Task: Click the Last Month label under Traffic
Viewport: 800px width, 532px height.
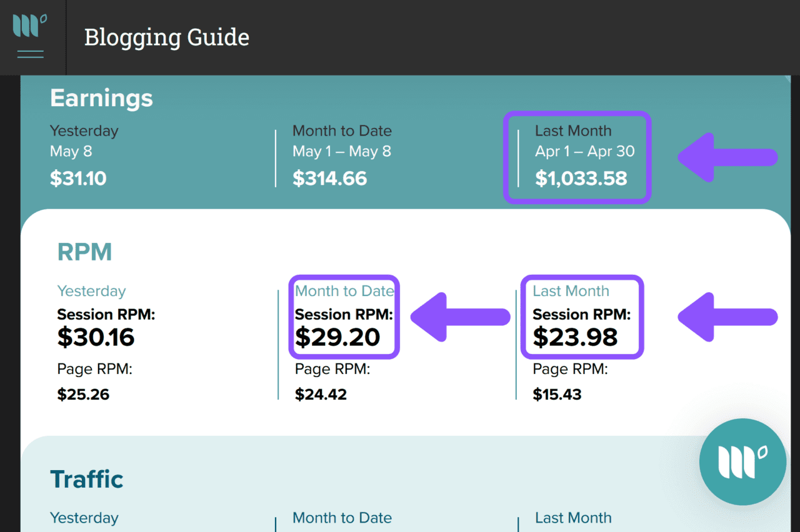Action: pos(572,518)
